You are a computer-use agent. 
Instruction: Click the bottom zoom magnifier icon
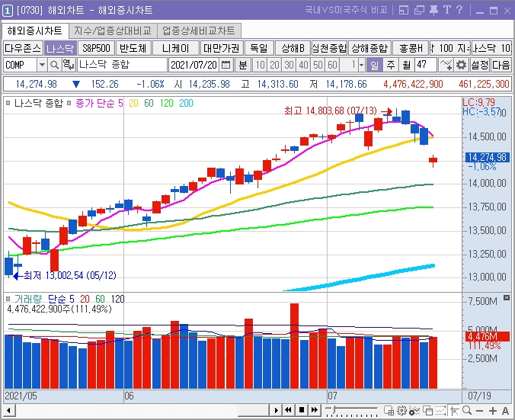click(467, 410)
